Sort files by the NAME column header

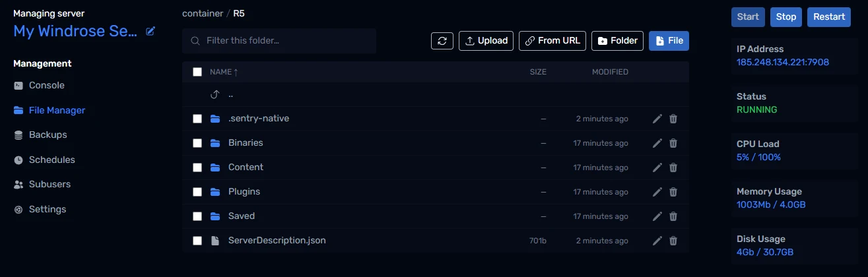pyautogui.click(x=224, y=72)
